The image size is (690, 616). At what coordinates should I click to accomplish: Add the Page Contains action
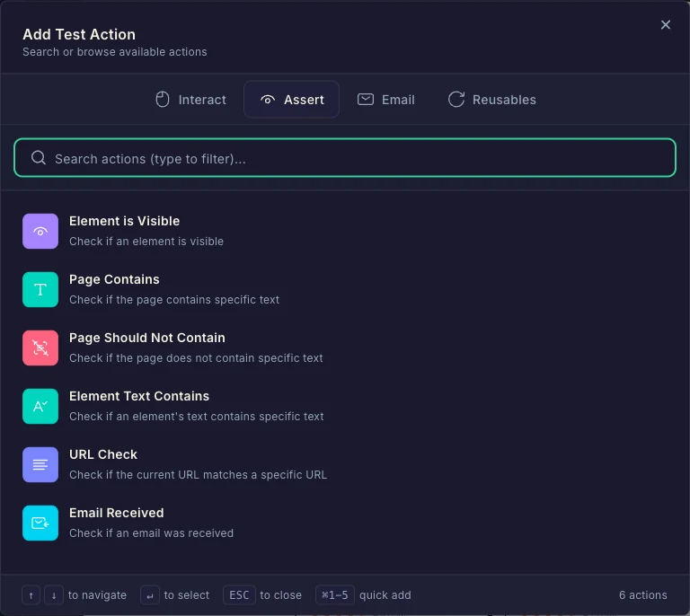pos(345,289)
